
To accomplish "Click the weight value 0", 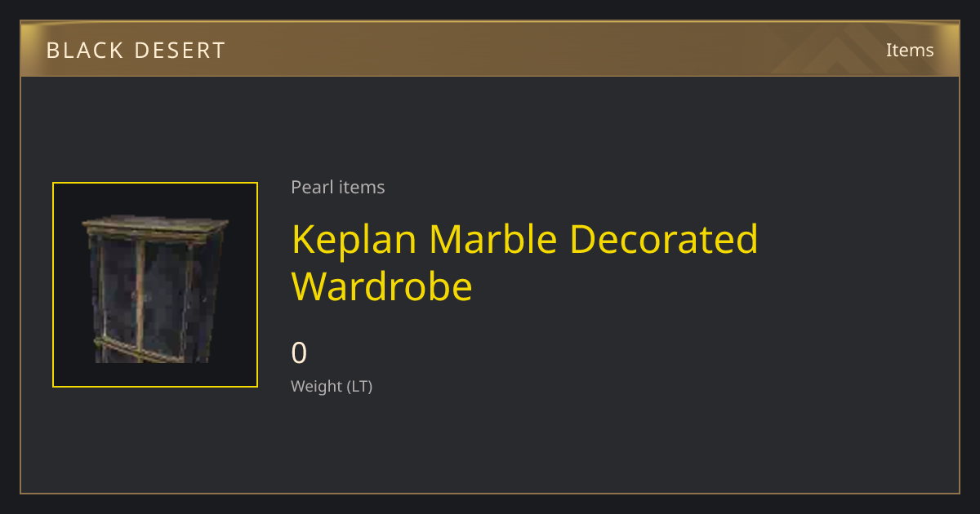I will 300,352.
